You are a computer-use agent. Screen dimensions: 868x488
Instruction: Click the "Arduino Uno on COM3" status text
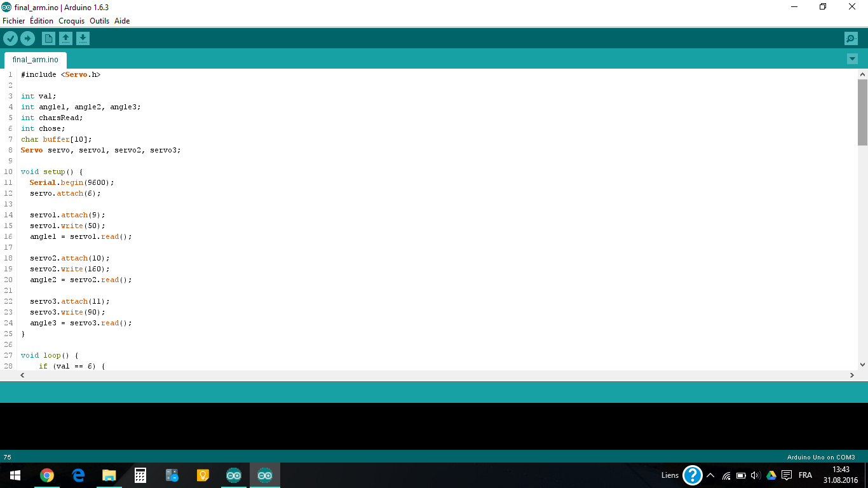click(821, 457)
